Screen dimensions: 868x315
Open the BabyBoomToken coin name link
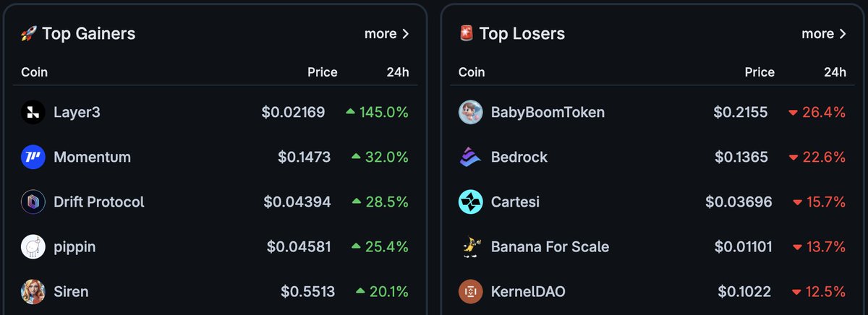click(548, 112)
